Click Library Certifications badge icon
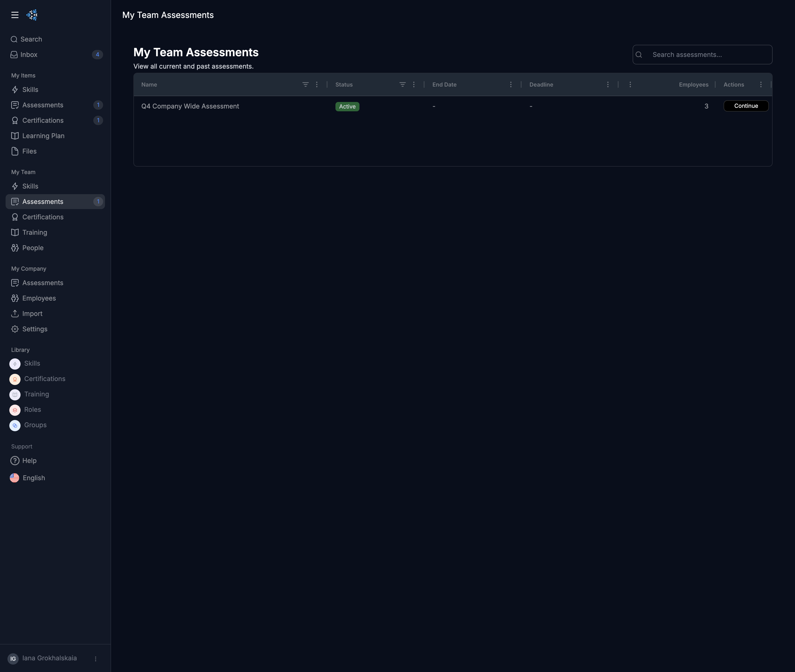Screen dimensions: 795x672 coord(15,379)
